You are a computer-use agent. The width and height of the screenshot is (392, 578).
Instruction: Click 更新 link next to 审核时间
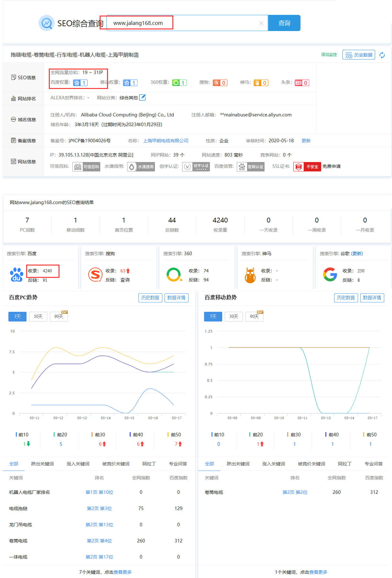[306, 141]
